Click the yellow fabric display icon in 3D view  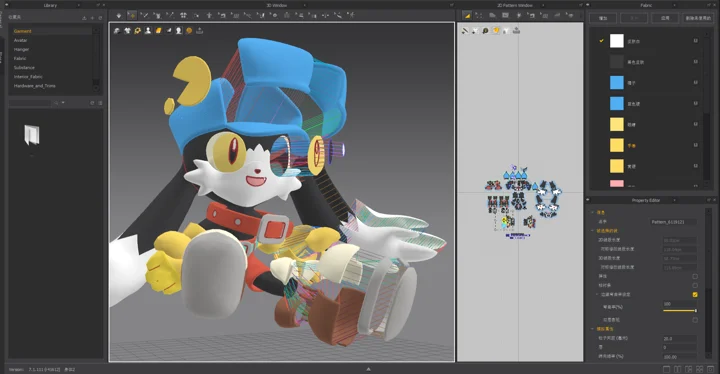point(158,31)
